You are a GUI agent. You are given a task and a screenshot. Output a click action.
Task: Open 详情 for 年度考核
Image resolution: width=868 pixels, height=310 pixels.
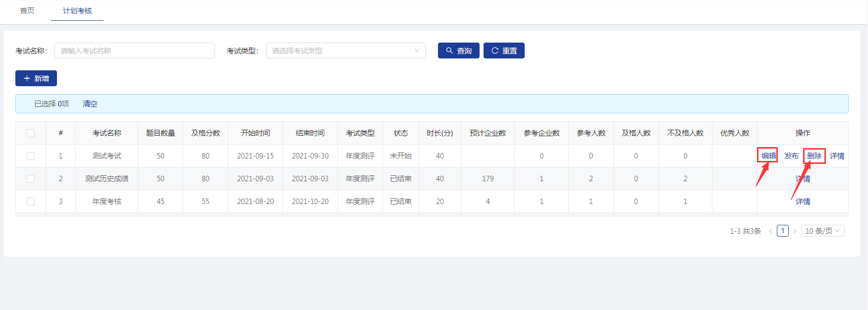pos(803,202)
